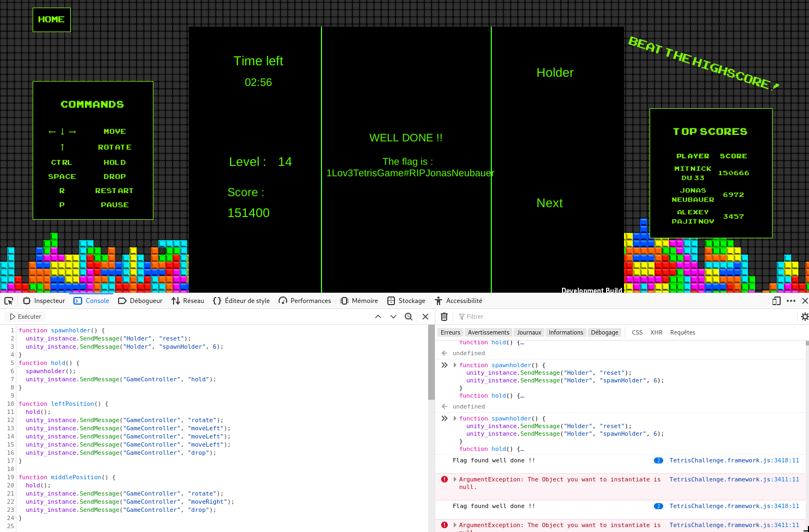The height and width of the screenshot is (532, 809).
Task: Click the score value 151400
Action: (x=249, y=213)
